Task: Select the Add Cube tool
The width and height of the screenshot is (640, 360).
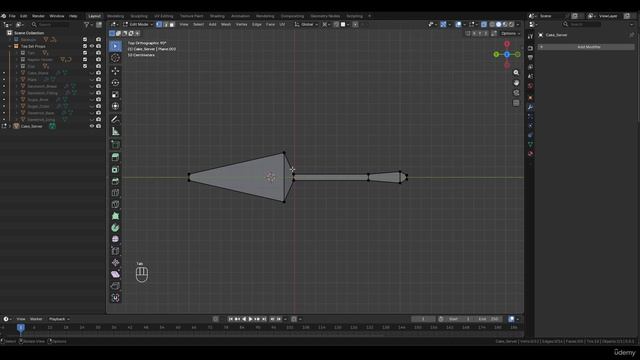Action: point(115,144)
